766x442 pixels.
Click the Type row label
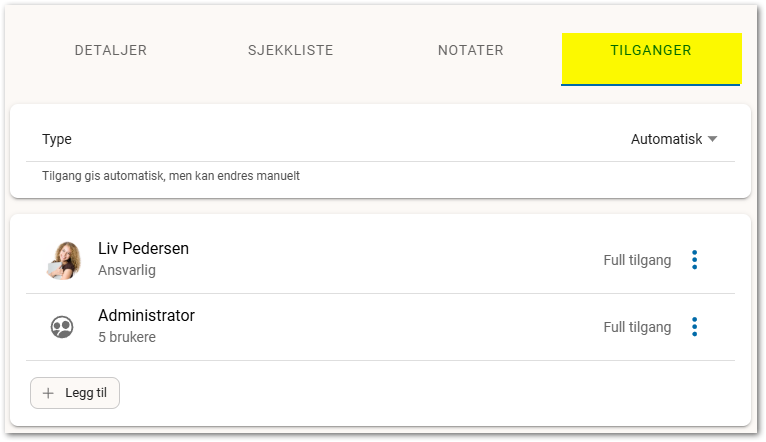(57, 139)
